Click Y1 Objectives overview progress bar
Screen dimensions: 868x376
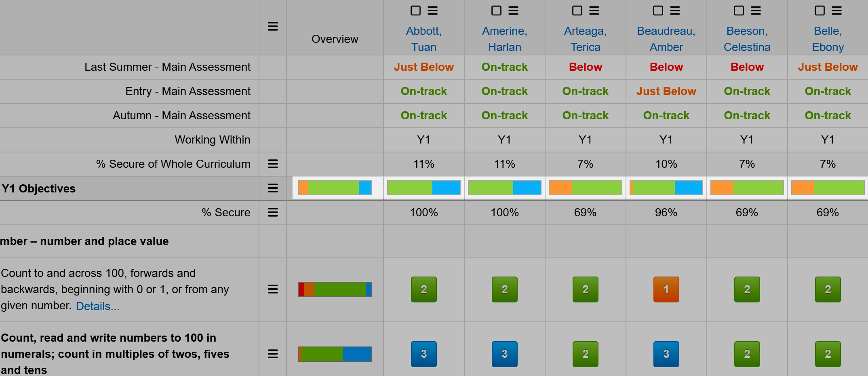click(x=335, y=188)
